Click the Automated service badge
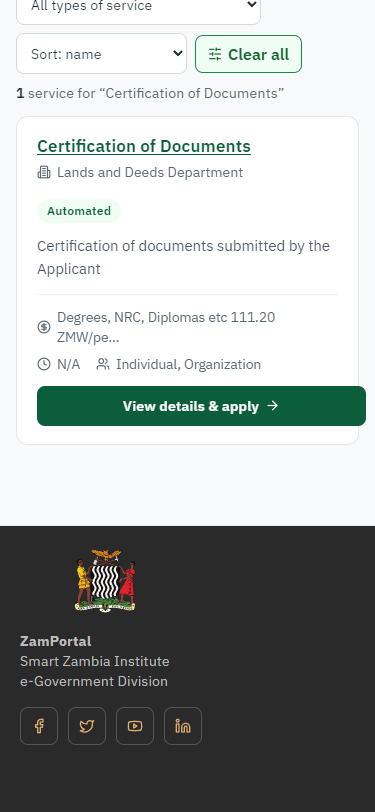Screen dimensions: 375x812 tap(79, 211)
